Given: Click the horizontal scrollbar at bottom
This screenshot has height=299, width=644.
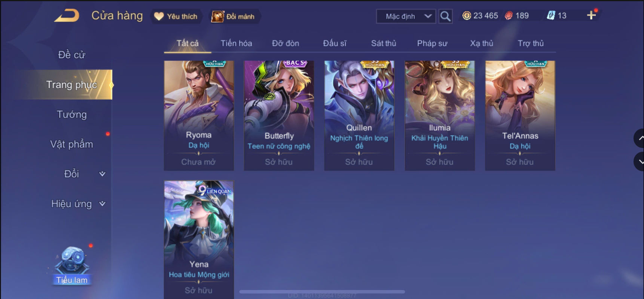Looking at the screenshot, I should point(322,292).
